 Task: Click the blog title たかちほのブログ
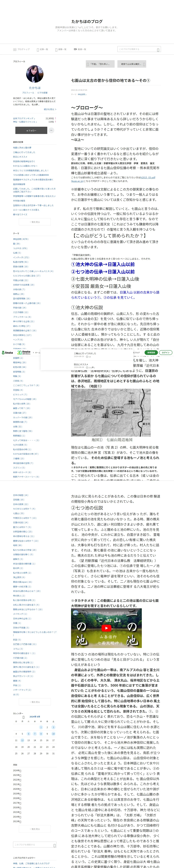tap(87, 21)
